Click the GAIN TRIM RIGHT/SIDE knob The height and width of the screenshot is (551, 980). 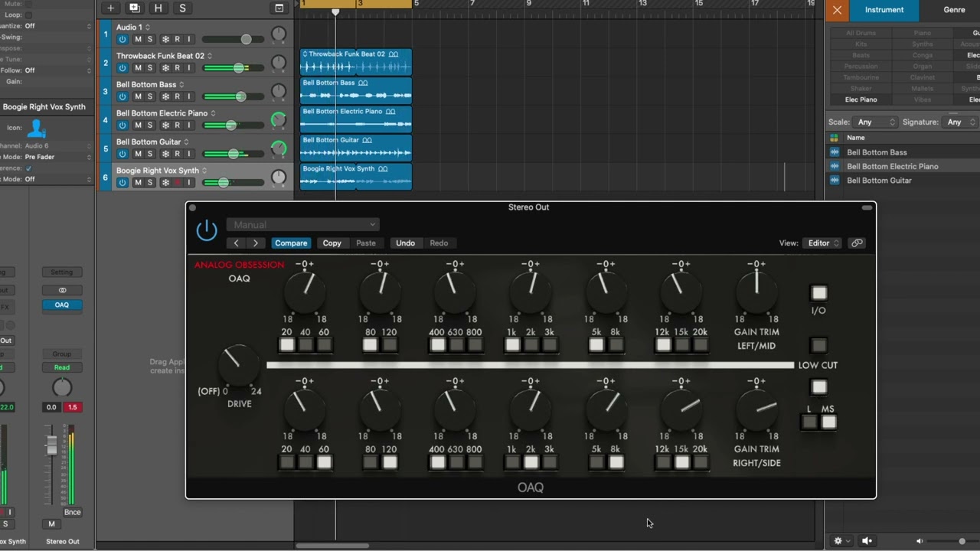[756, 411]
